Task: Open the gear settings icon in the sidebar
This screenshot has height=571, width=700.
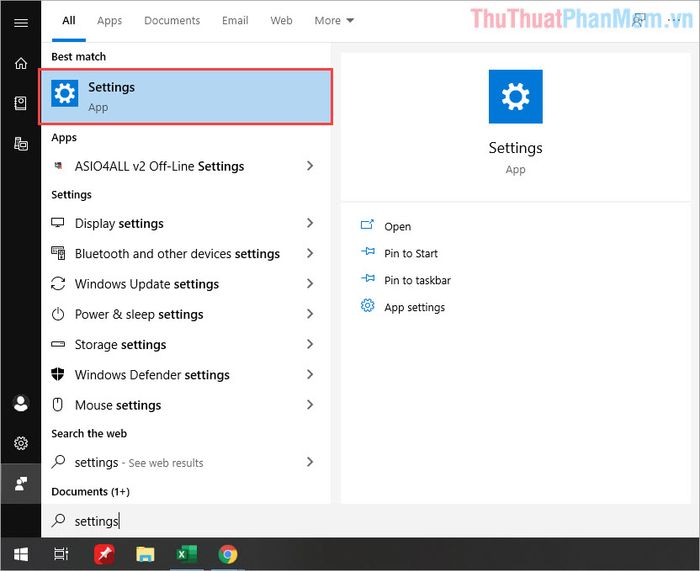Action: pos(21,443)
